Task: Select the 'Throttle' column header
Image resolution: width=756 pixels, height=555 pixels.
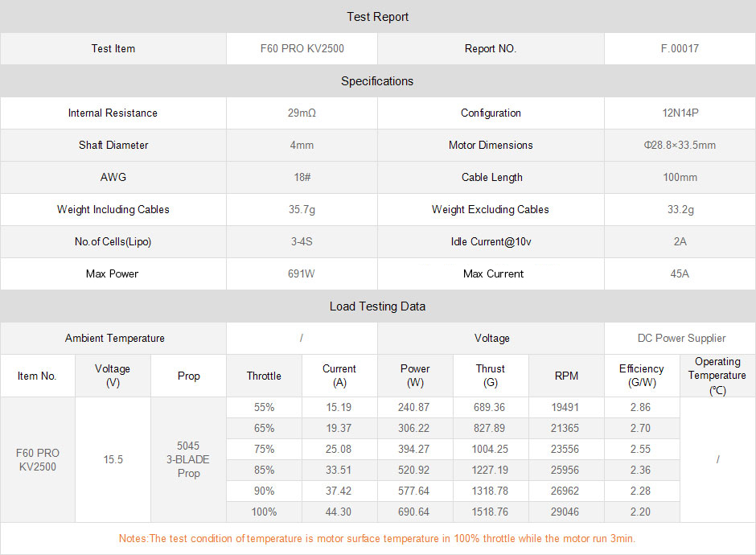Action: (264, 376)
